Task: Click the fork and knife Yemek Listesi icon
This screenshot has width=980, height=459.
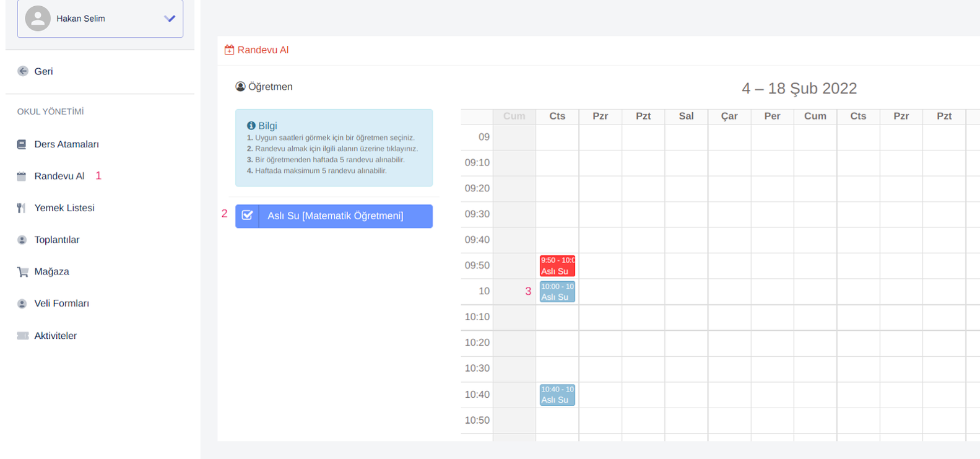Action: [x=22, y=208]
